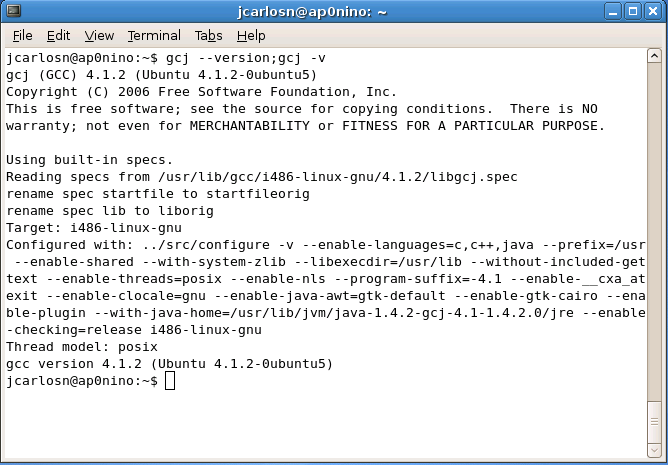Open the Help menu
This screenshot has width=668, height=465.
252,35
